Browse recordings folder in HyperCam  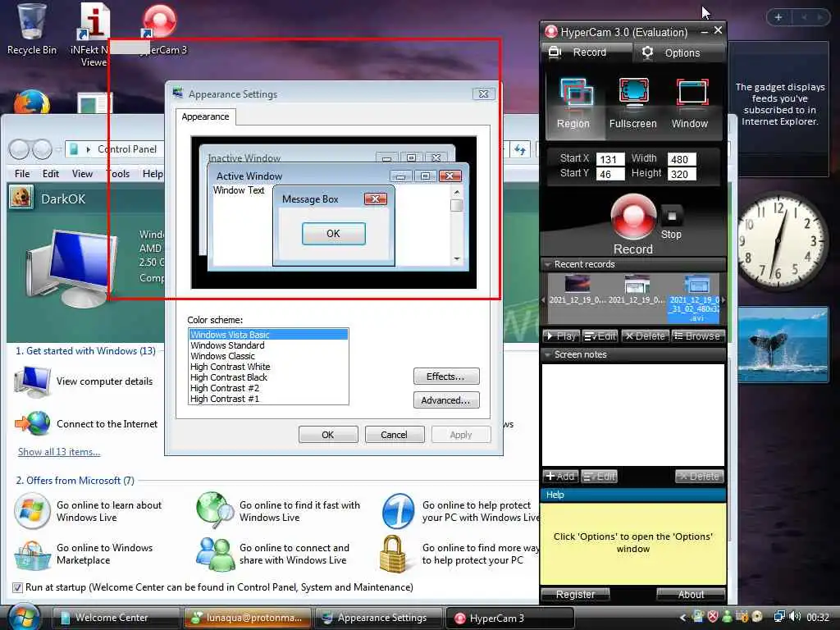point(697,336)
